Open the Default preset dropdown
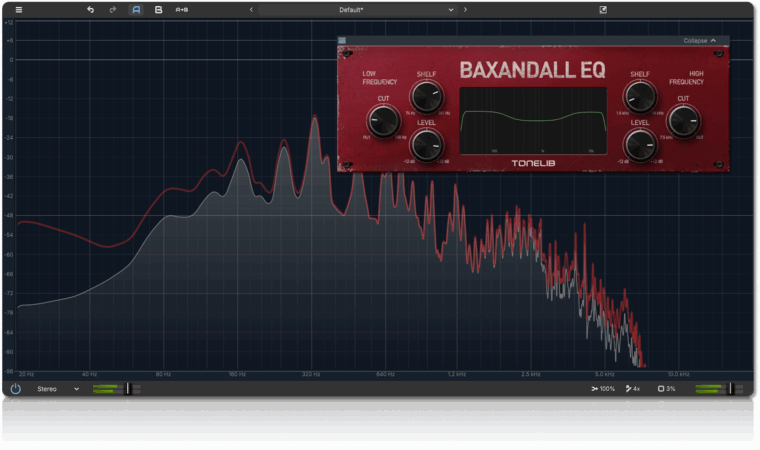 (x=352, y=9)
